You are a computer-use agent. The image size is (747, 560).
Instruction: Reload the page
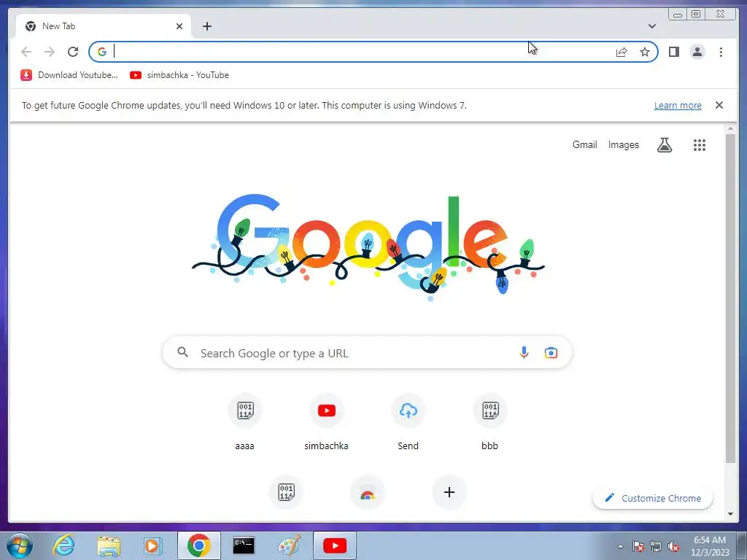pyautogui.click(x=73, y=52)
